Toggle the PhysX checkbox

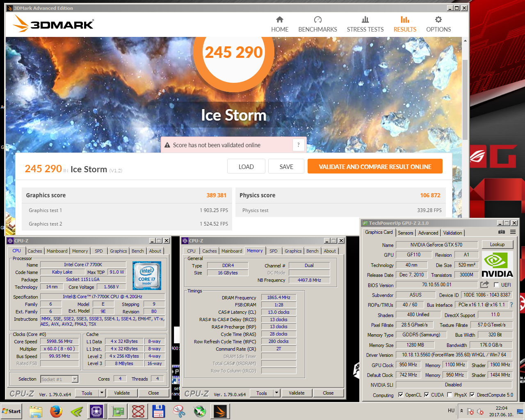click(450, 395)
